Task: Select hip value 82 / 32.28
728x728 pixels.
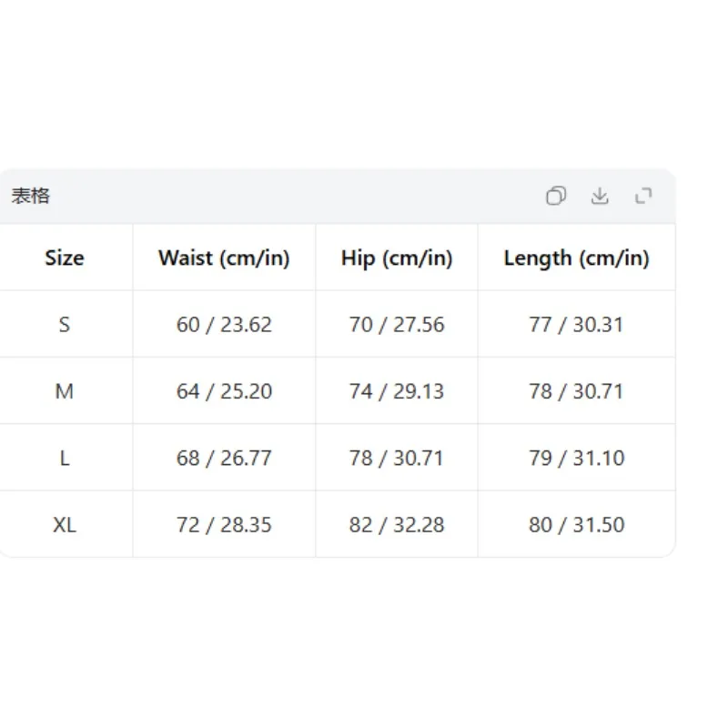Action: point(397,525)
